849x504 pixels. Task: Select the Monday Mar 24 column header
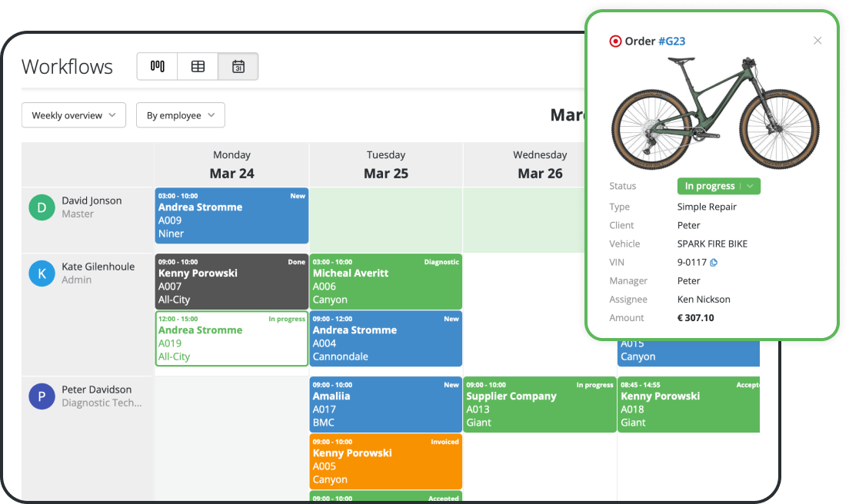click(231, 164)
